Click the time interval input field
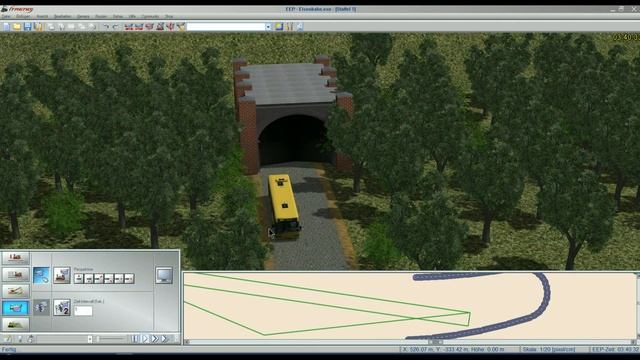The height and width of the screenshot is (360, 640). click(x=83, y=311)
